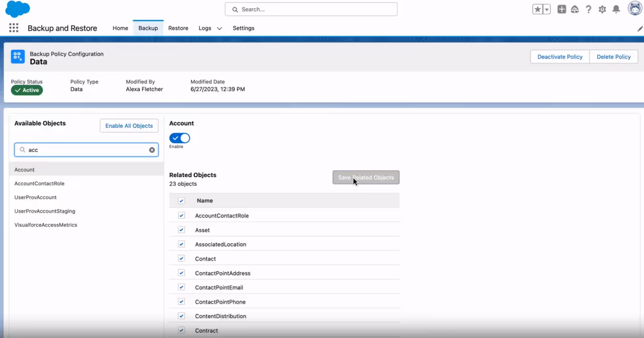The width and height of the screenshot is (644, 338).
Task: Open the Settings tab
Action: pyautogui.click(x=243, y=28)
